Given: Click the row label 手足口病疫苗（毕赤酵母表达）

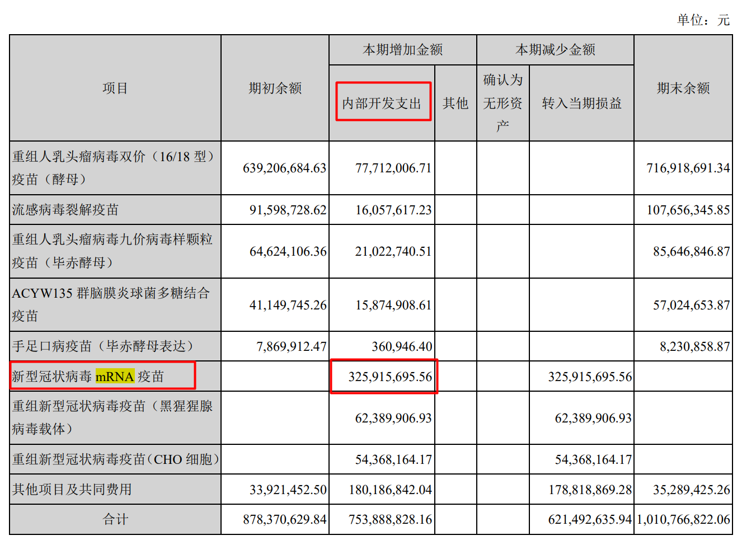Looking at the screenshot, I should (x=105, y=346).
